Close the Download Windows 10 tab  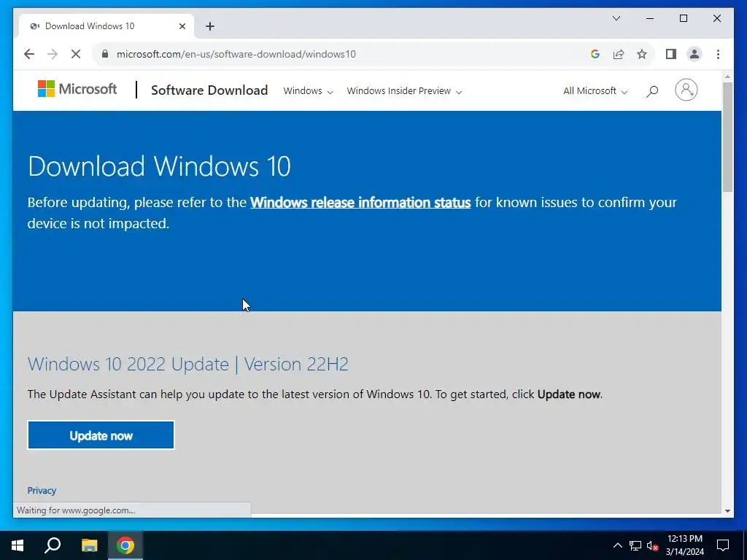point(182,26)
